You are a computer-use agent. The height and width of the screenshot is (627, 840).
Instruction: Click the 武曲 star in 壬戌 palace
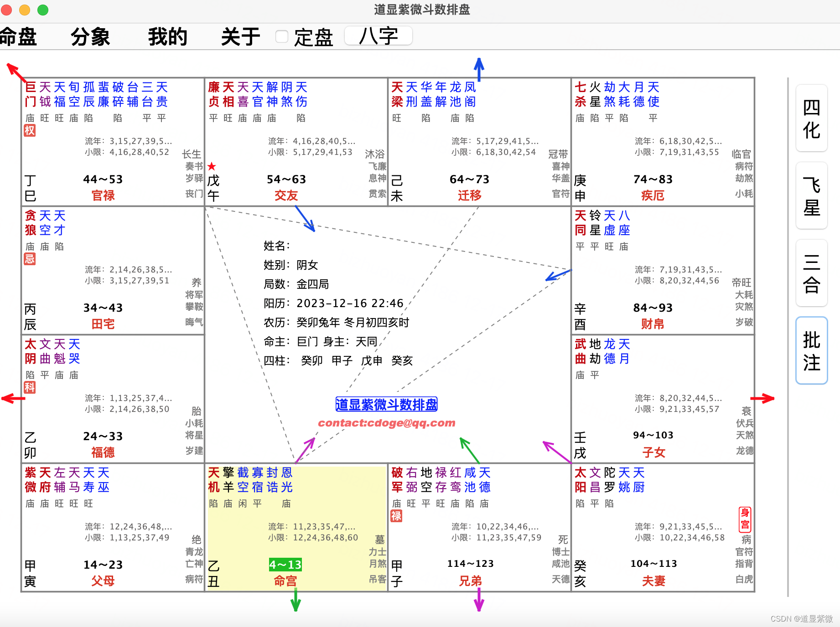[x=581, y=351]
